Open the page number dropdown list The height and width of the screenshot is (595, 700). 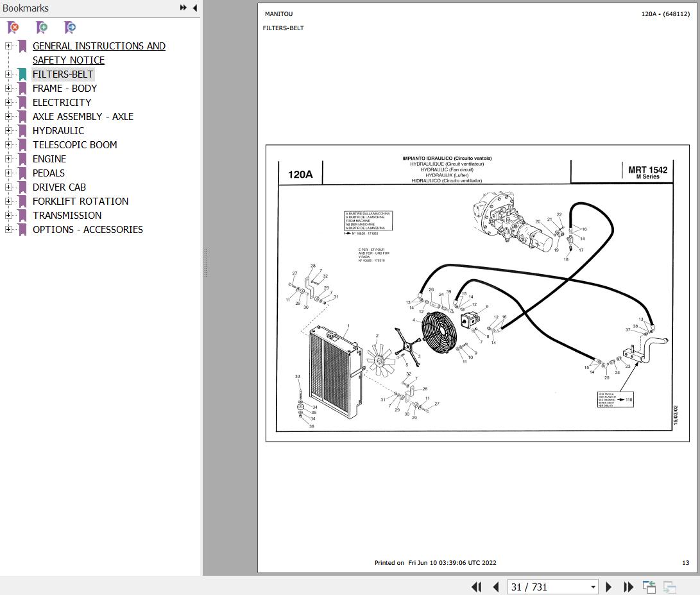[x=593, y=587]
